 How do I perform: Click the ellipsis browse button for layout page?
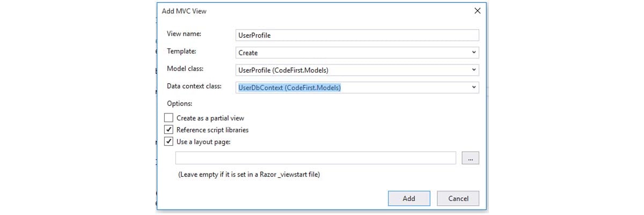click(470, 158)
